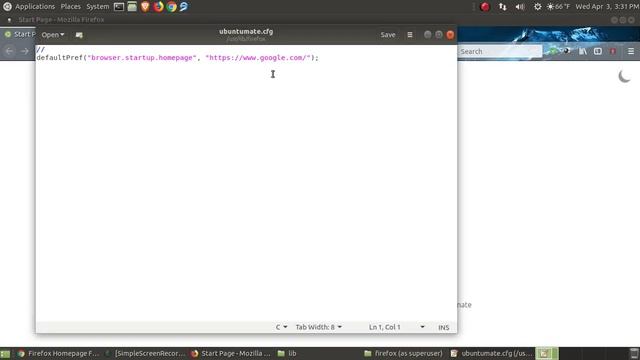Click the browser.startup.homepage string

click(x=142, y=58)
